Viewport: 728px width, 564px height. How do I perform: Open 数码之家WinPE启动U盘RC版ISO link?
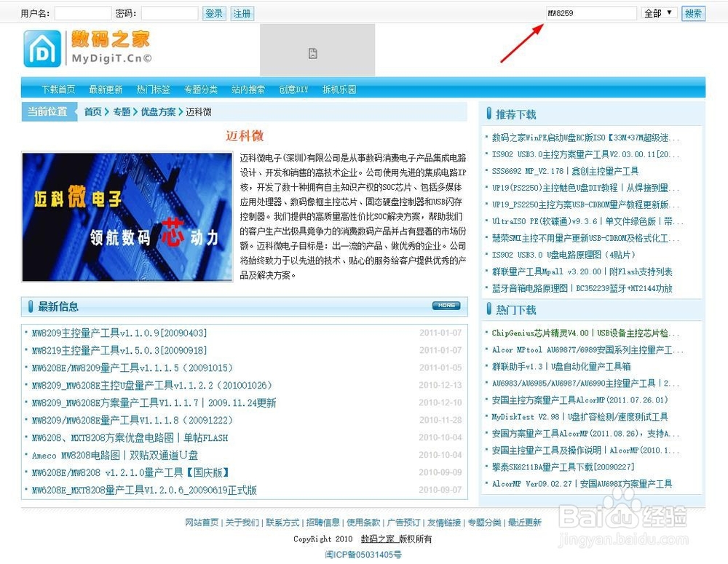tap(585, 138)
